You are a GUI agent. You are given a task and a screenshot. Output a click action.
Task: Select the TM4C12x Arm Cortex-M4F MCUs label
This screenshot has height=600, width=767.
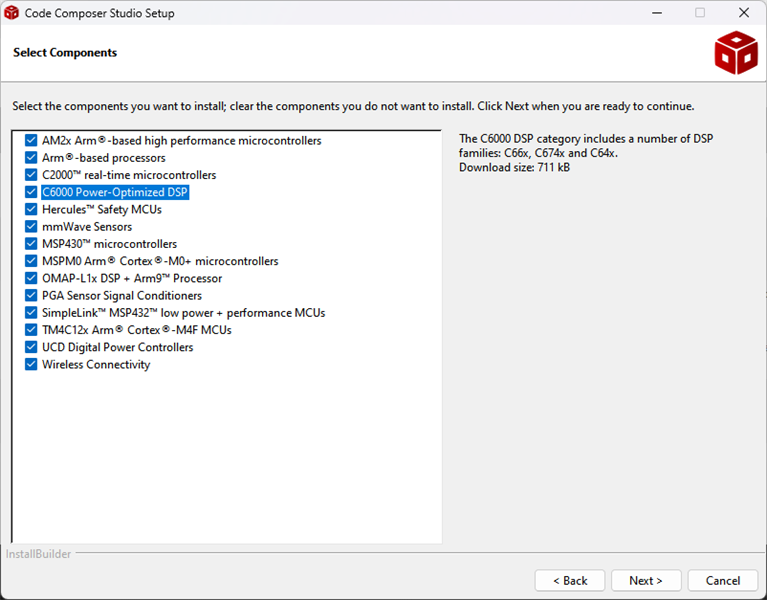click(x=136, y=330)
